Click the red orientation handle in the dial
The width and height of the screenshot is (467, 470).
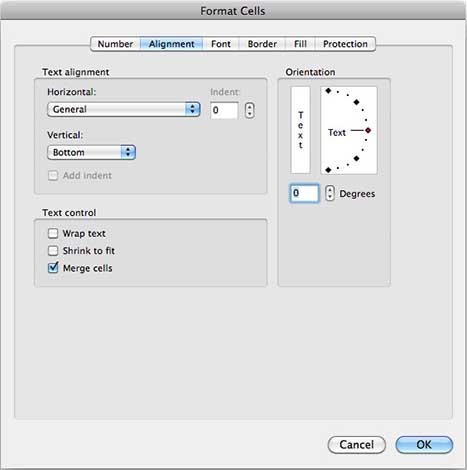pyautogui.click(x=368, y=130)
